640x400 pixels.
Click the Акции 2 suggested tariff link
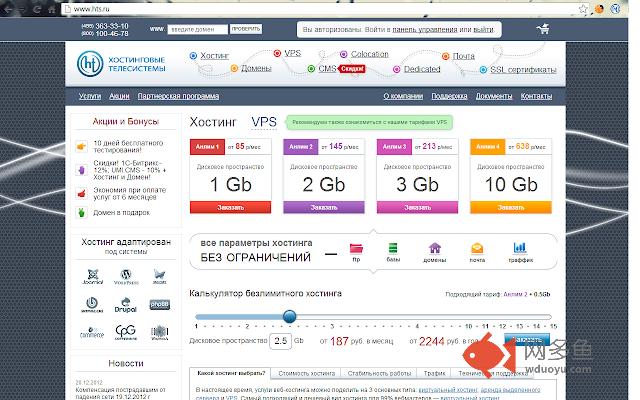(x=515, y=294)
